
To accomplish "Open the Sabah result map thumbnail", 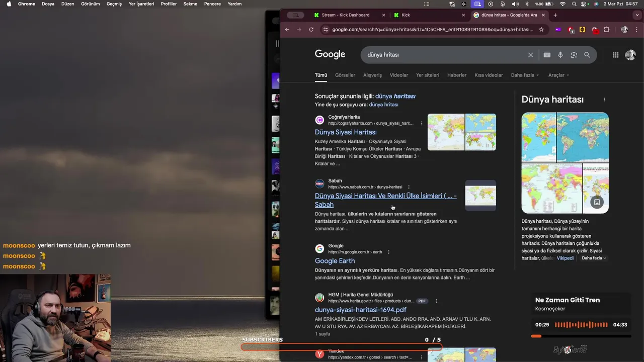I will pyautogui.click(x=480, y=195).
